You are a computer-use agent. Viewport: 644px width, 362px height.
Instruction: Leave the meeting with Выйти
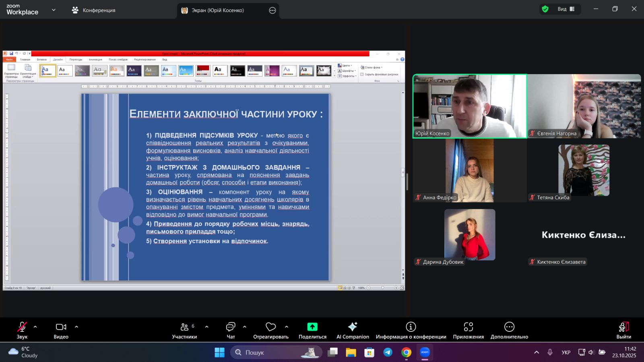623,330
